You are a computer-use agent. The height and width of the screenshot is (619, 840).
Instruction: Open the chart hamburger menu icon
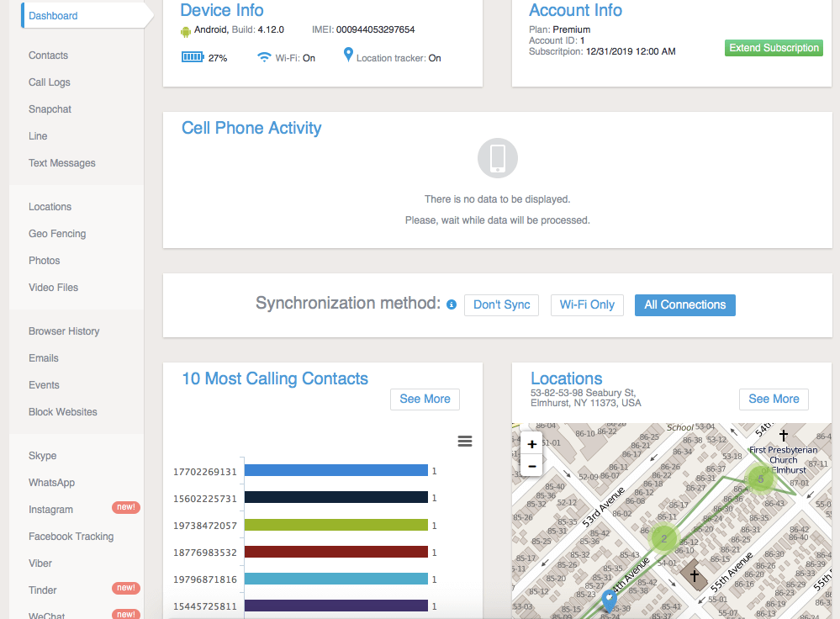point(465,442)
